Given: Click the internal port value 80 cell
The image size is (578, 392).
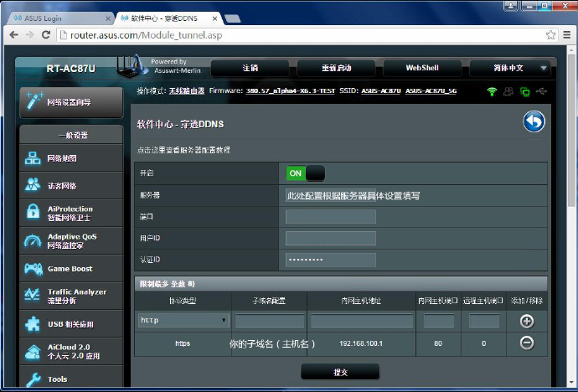Looking at the screenshot, I should pos(438,343).
